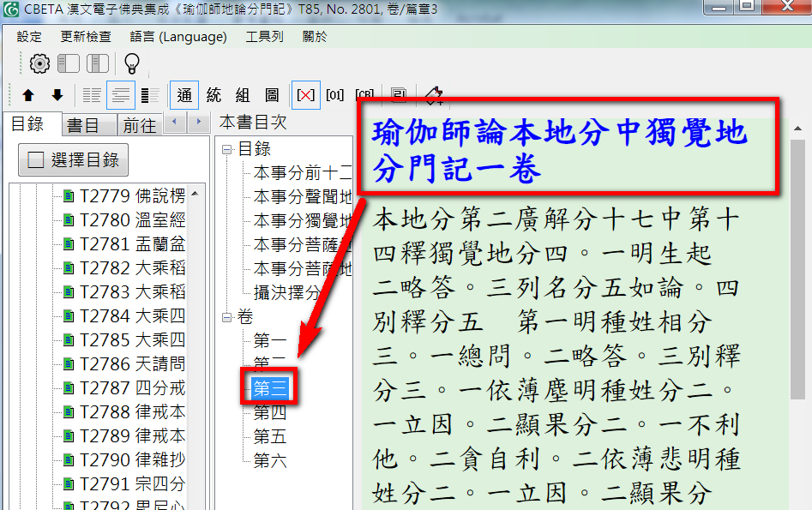Click the down arrow navigation icon

57,95
